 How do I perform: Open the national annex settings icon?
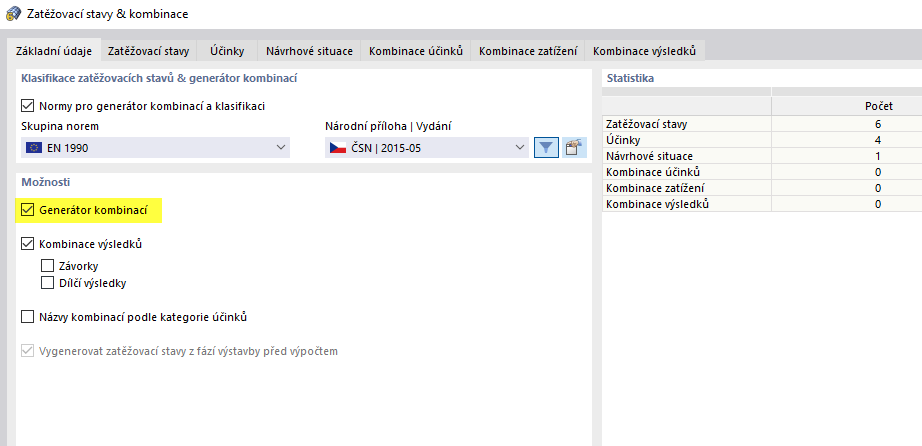pyautogui.click(x=573, y=148)
